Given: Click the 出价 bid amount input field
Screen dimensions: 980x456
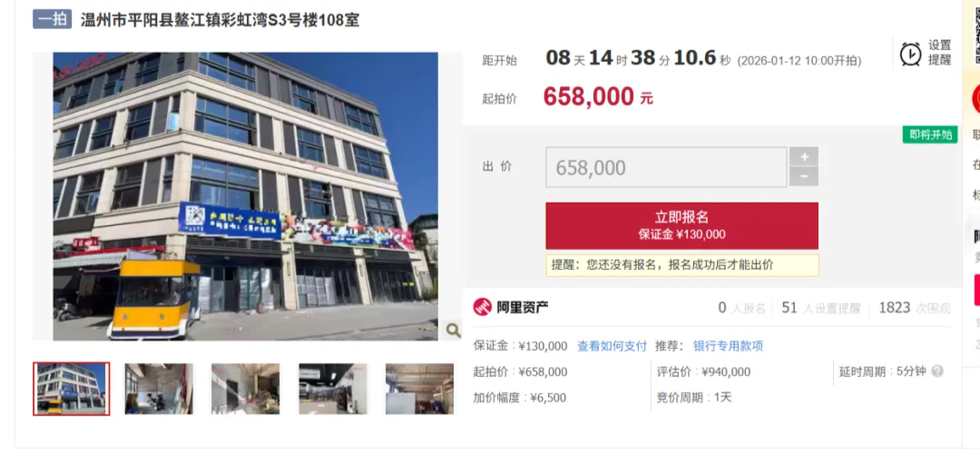Looking at the screenshot, I should 666,167.
